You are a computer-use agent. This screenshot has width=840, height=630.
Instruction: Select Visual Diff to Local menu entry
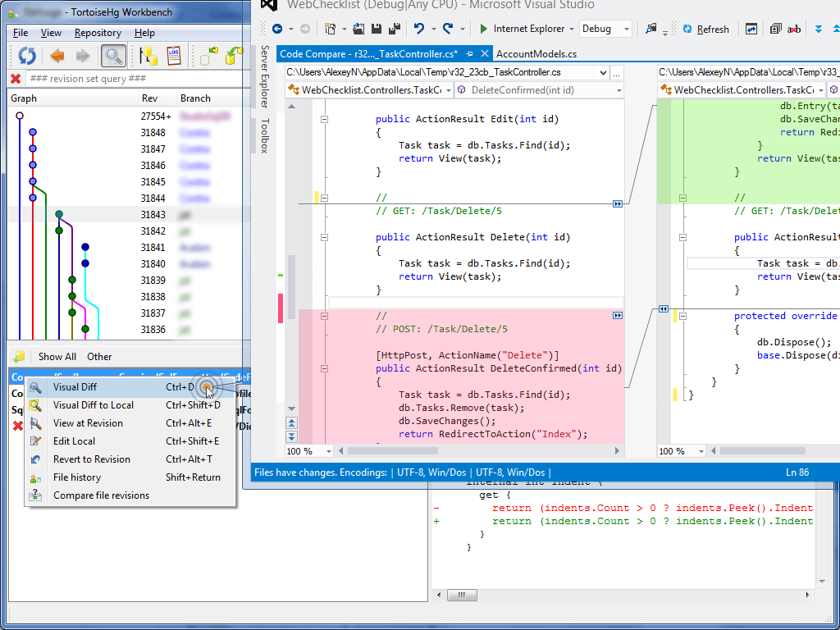94,405
